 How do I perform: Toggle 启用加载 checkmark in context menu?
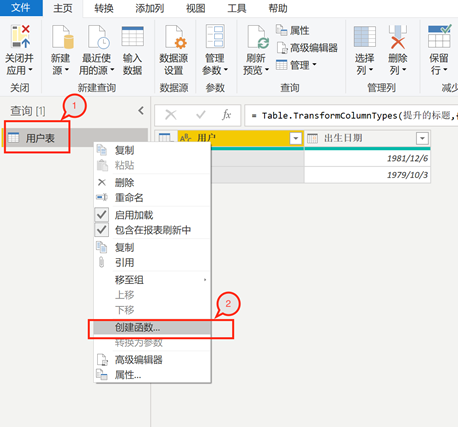coord(102,215)
